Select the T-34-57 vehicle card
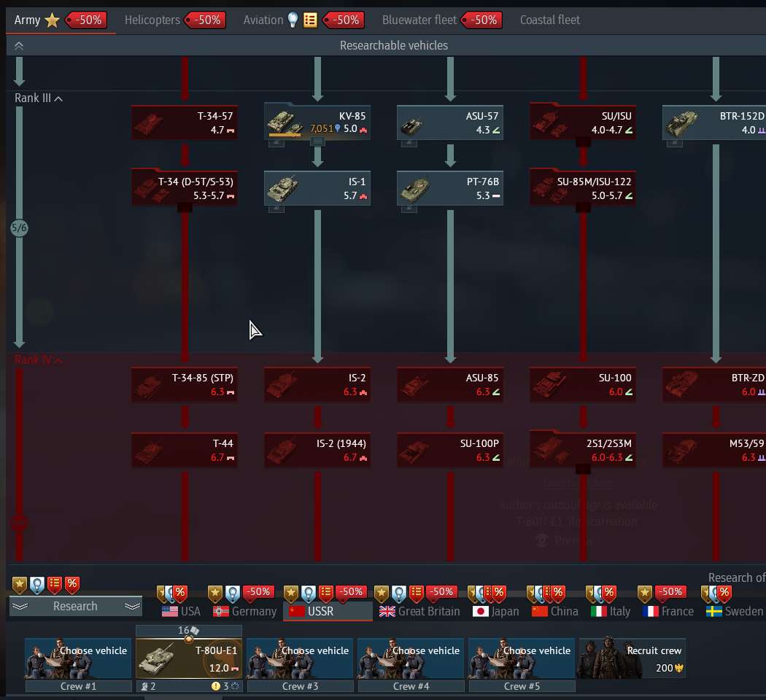The image size is (766, 700). pyautogui.click(x=185, y=123)
